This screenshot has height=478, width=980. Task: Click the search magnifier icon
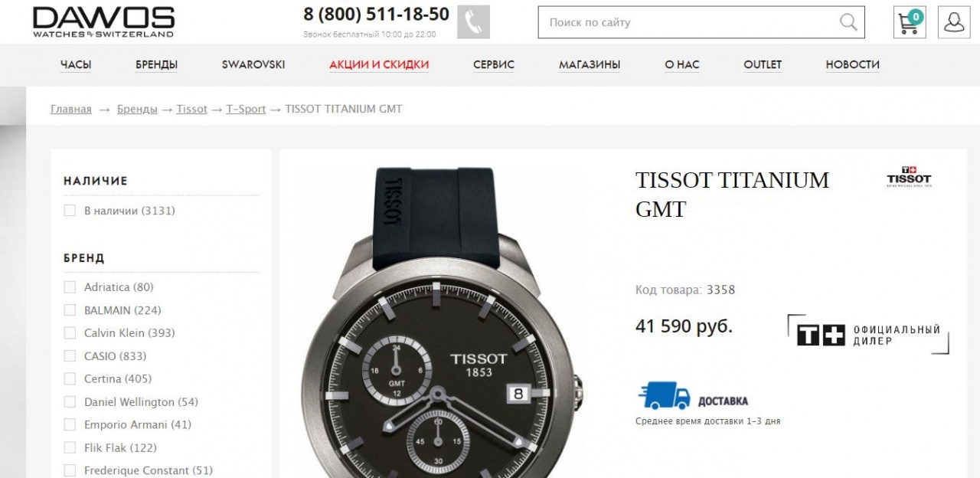tap(848, 22)
